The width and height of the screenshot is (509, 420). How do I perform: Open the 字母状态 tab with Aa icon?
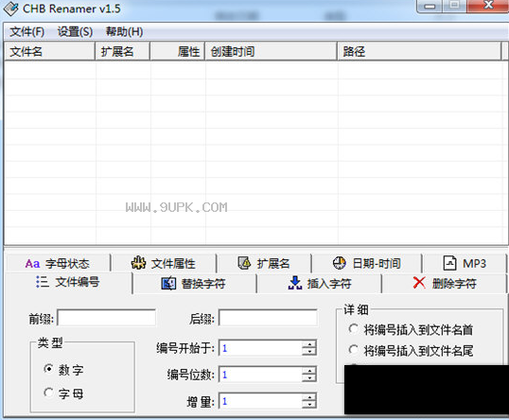58,263
